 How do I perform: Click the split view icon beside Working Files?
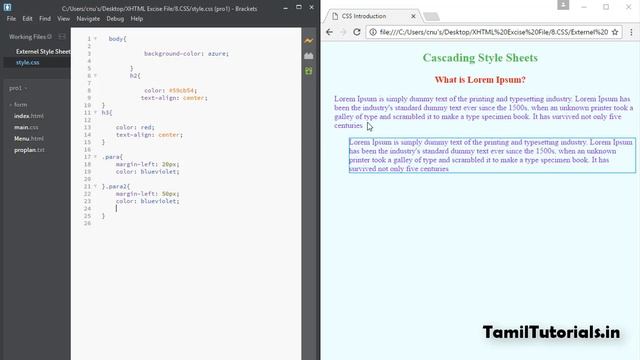62,37
